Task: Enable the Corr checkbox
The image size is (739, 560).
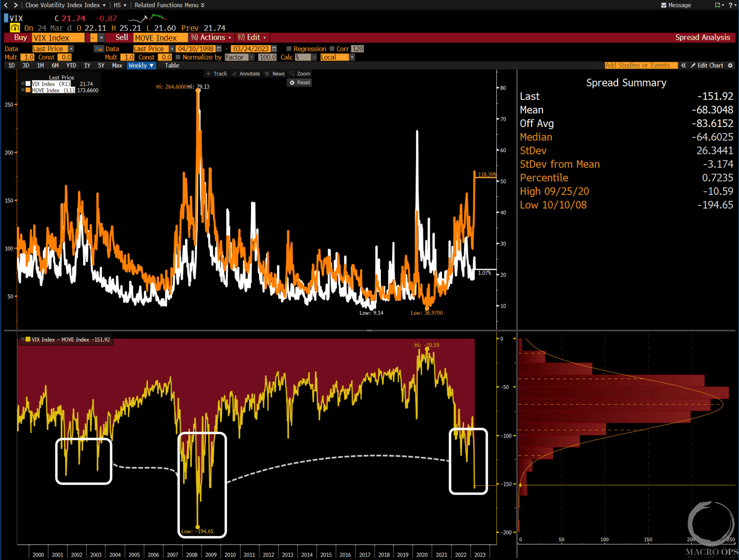Action: [332, 49]
